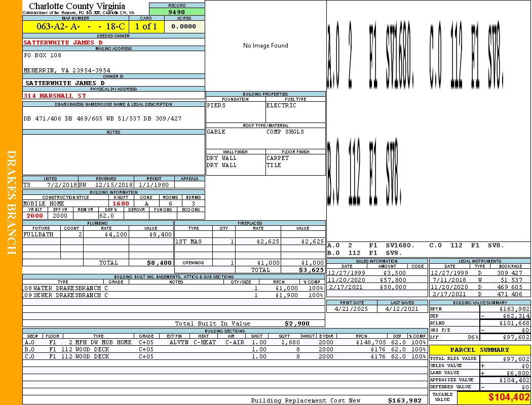Click plumbing total $8,400 in bold
Image resolution: width=532 pixels, height=405 pixels.
coord(159,263)
